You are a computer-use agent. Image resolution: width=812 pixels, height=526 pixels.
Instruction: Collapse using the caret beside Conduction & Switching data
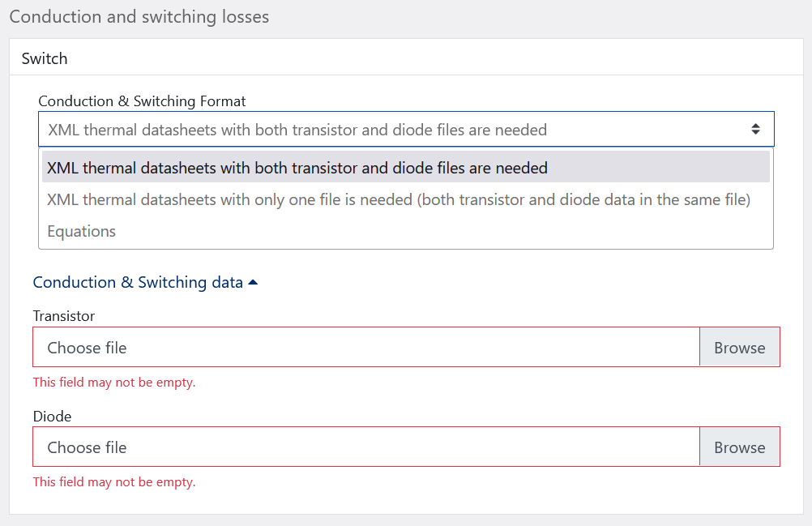coord(253,282)
